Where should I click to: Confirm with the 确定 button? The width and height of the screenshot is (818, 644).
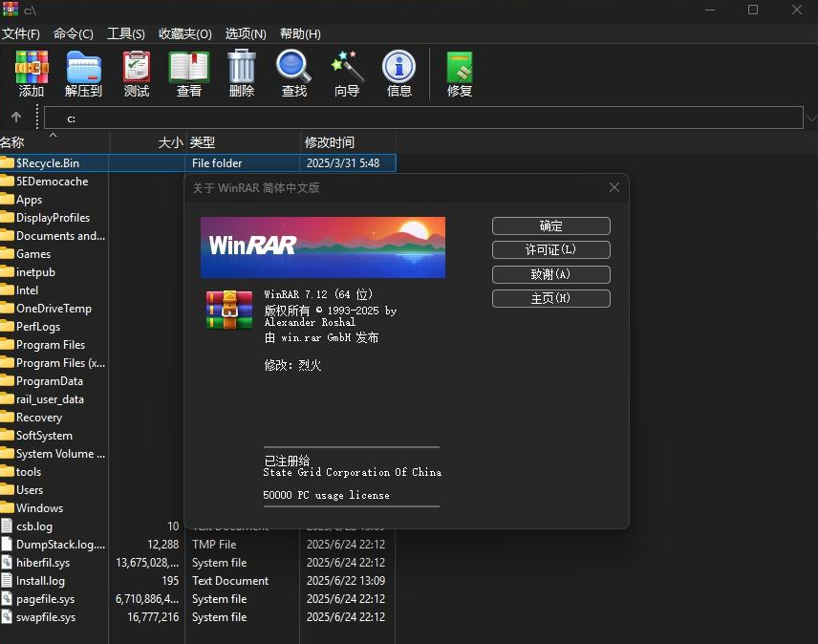550,225
